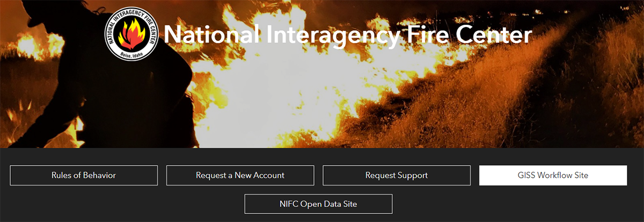
Task: Click the grassy hillside in the banner image
Action: point(537,97)
